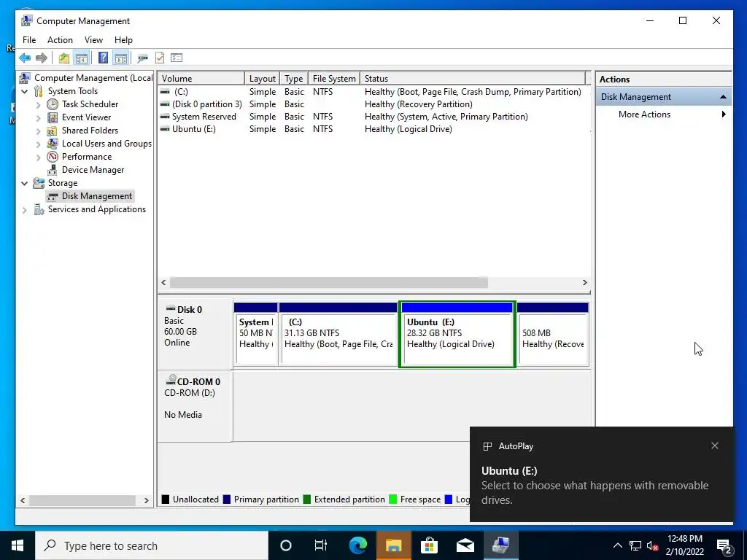Select the System Reserved 50 MB partition block
Image resolution: width=747 pixels, height=560 pixels.
click(x=256, y=334)
